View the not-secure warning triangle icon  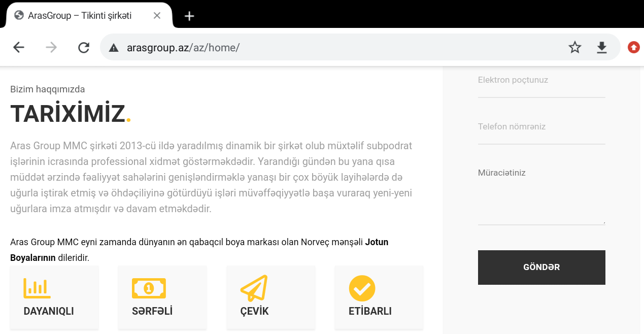114,48
